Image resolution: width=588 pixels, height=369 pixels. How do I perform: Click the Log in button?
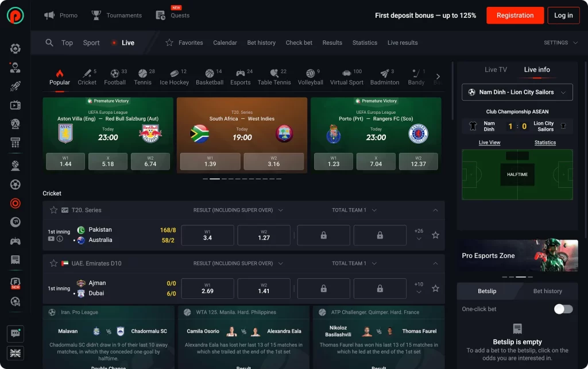tap(563, 16)
